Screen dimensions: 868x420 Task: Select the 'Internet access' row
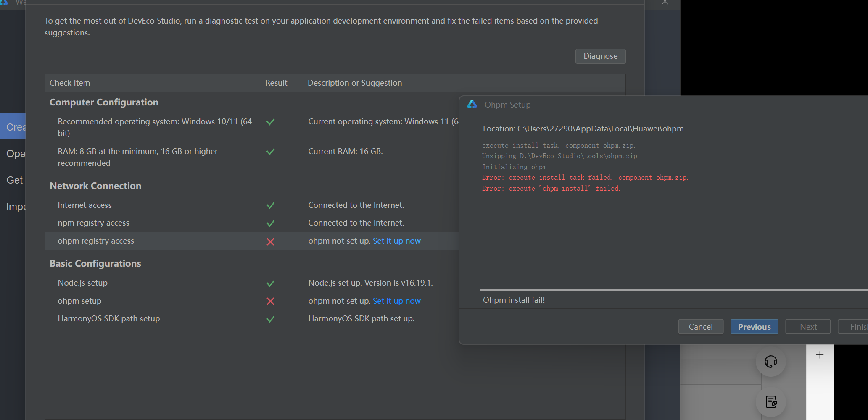pyautogui.click(x=252, y=205)
